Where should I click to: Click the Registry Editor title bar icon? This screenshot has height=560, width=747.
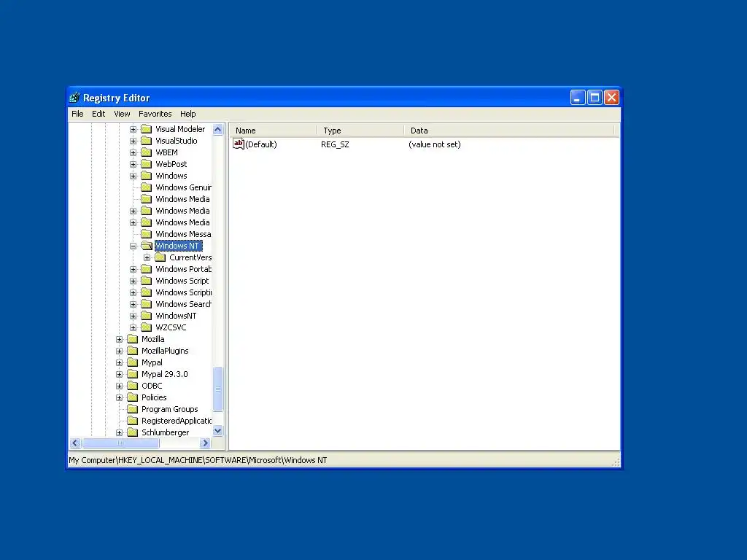click(x=75, y=98)
